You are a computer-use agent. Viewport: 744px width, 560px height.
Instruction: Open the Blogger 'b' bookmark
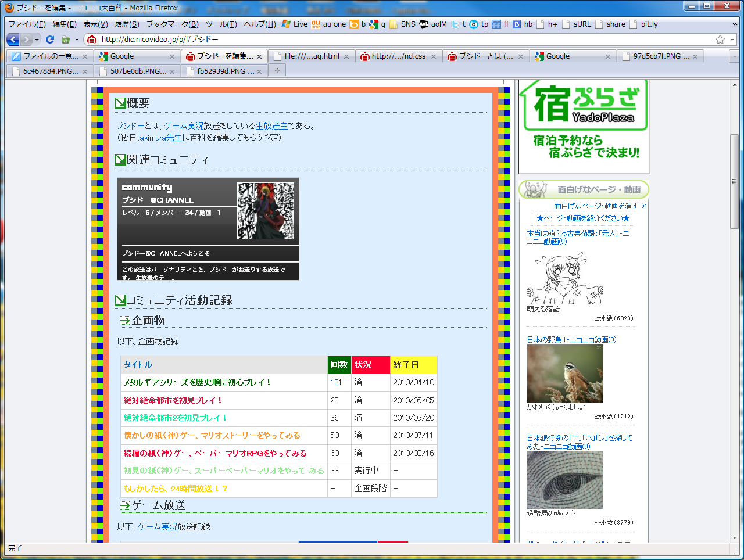coord(357,24)
